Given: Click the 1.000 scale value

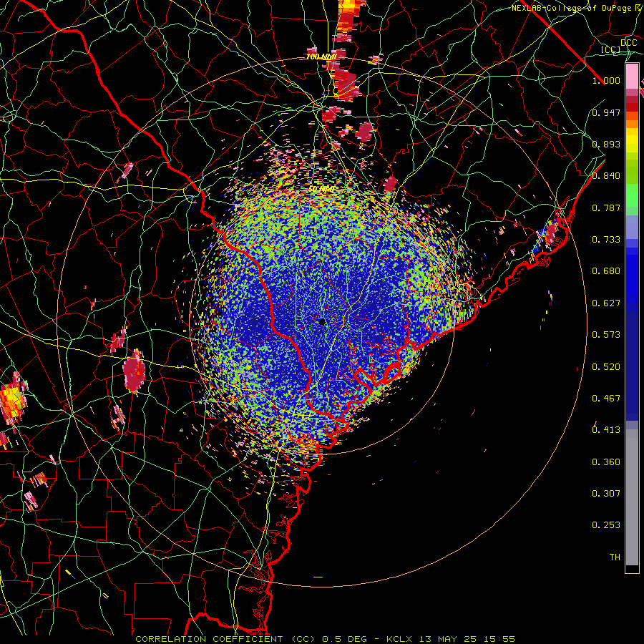Looking at the screenshot, I should [x=606, y=80].
